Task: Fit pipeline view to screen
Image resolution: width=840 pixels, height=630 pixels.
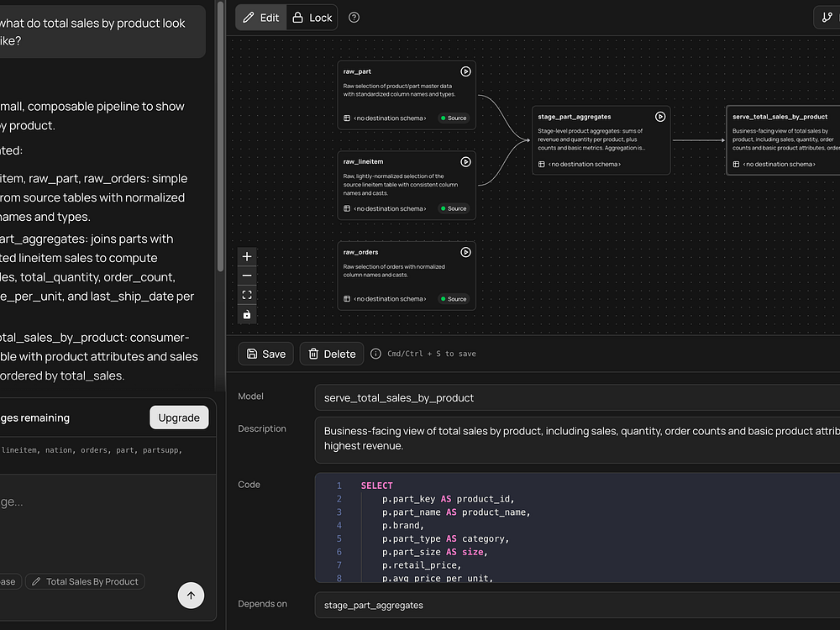Action: tap(247, 295)
